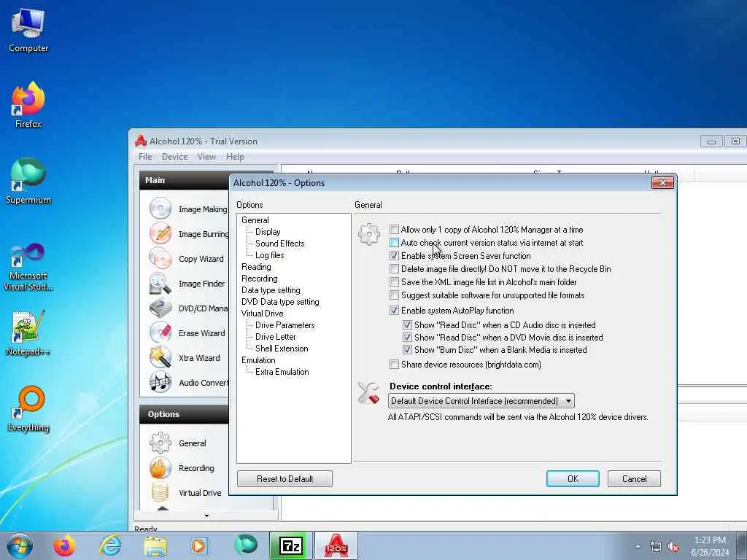
Task: Uncheck Enable system AutoPlay function
Action: (394, 311)
